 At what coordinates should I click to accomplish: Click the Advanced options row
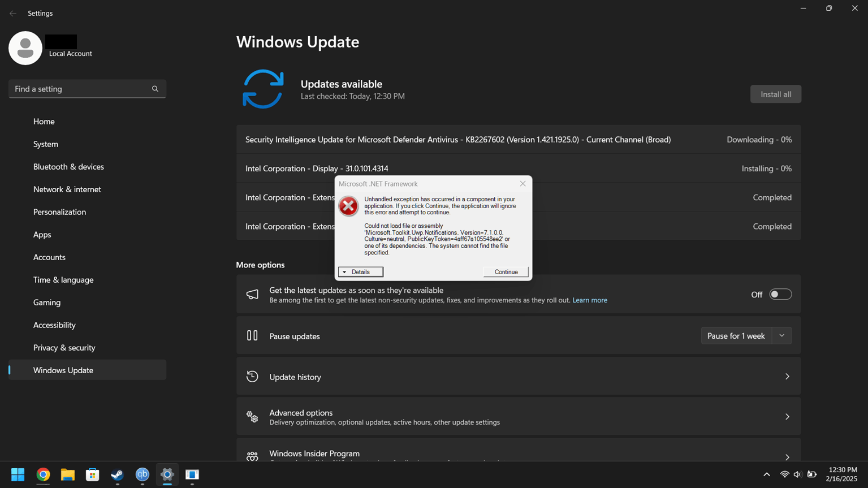pyautogui.click(x=519, y=417)
